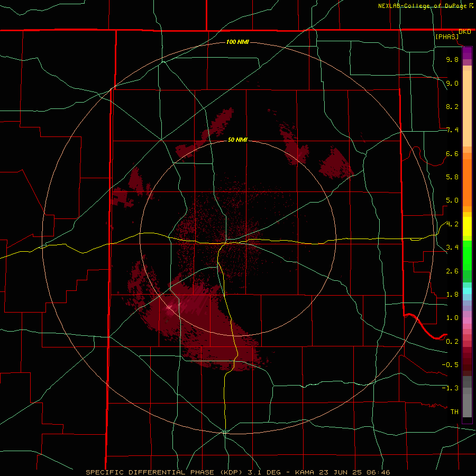Select the [PHAS] units label
This screenshot has width=476, height=476.
447,37
